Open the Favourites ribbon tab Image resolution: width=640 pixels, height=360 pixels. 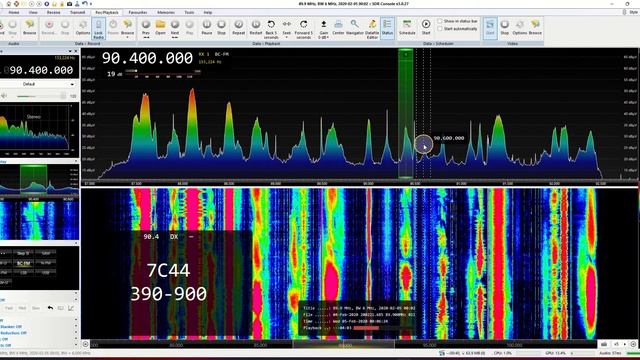(x=138, y=13)
